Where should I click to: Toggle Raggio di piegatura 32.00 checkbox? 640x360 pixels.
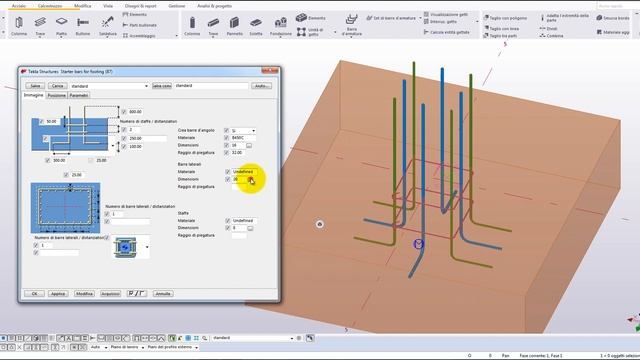[x=227, y=152]
